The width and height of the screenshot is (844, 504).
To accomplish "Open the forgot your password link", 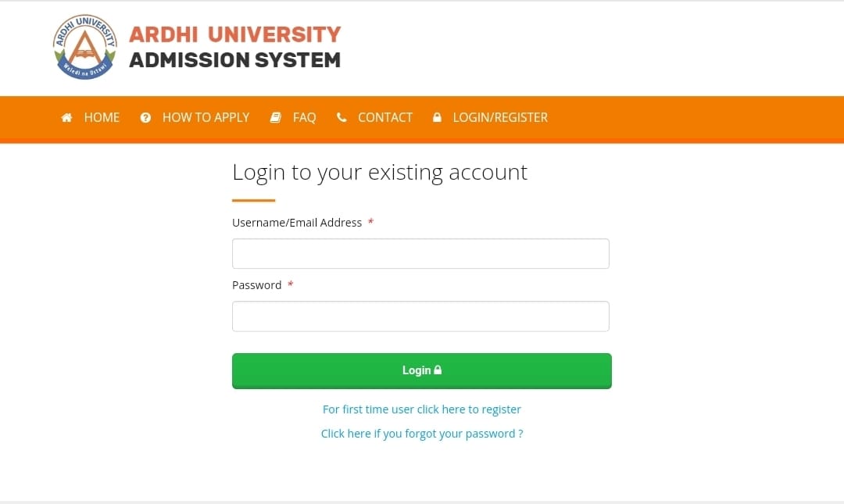I will point(421,433).
